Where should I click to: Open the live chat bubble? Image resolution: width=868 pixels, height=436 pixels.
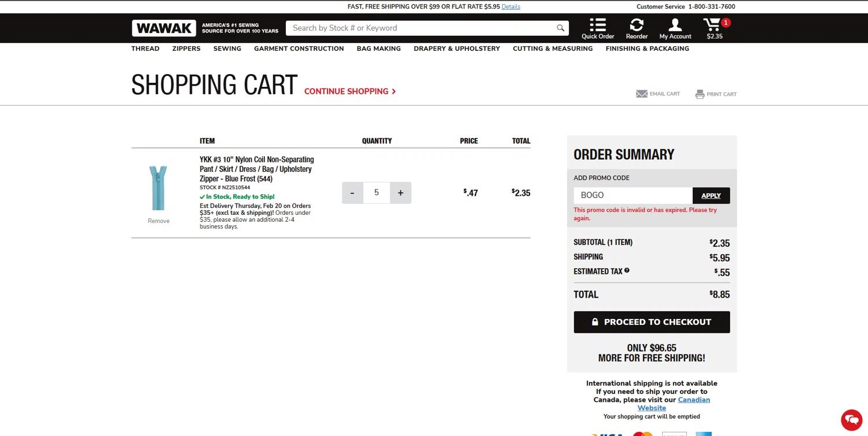point(851,420)
